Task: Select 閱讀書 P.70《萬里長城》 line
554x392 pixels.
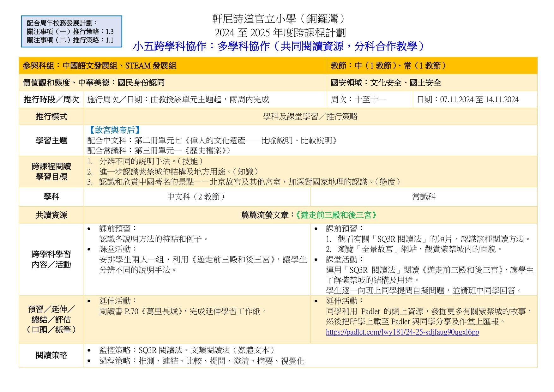Action: 184,311
